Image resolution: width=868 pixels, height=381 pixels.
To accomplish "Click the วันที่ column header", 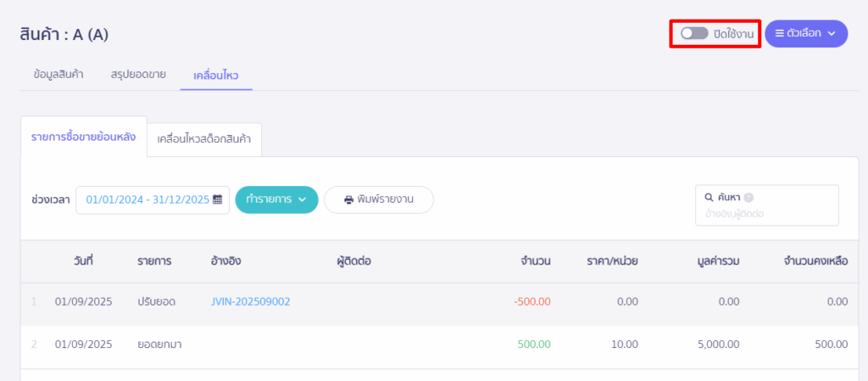I will 83,261.
